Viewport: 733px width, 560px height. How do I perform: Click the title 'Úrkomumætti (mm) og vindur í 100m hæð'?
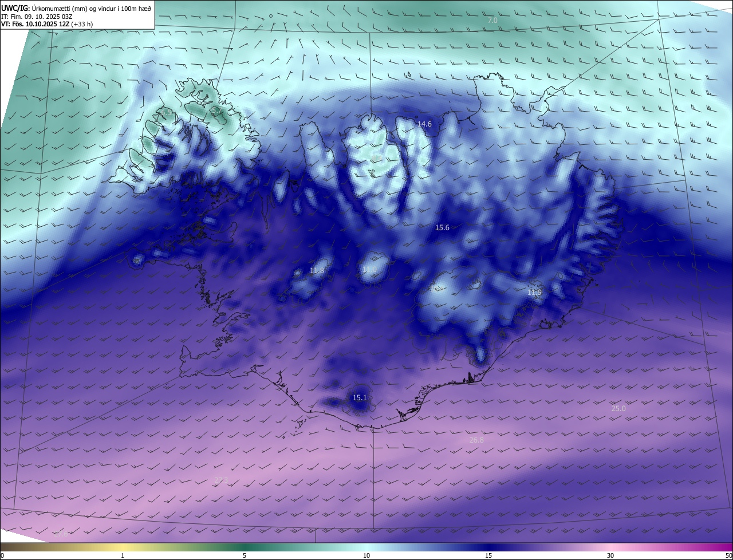click(x=92, y=8)
